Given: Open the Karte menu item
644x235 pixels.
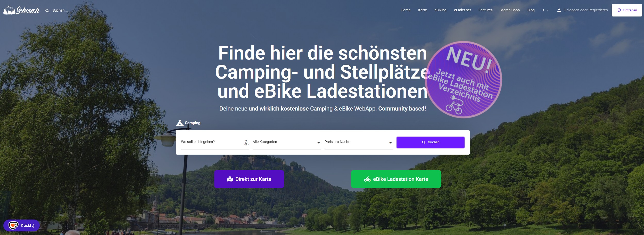Looking at the screenshot, I should click(422, 10).
